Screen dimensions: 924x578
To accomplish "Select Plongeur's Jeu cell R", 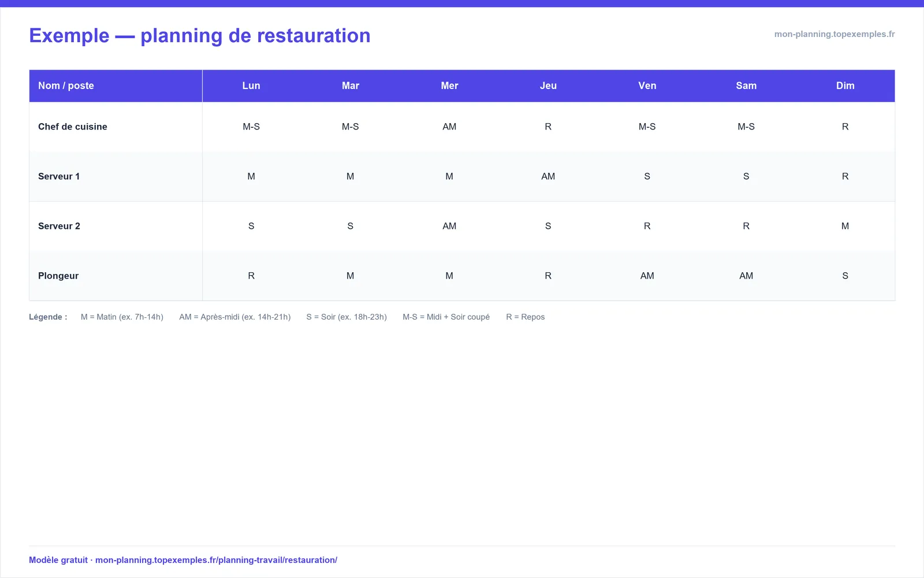I will pos(548,276).
